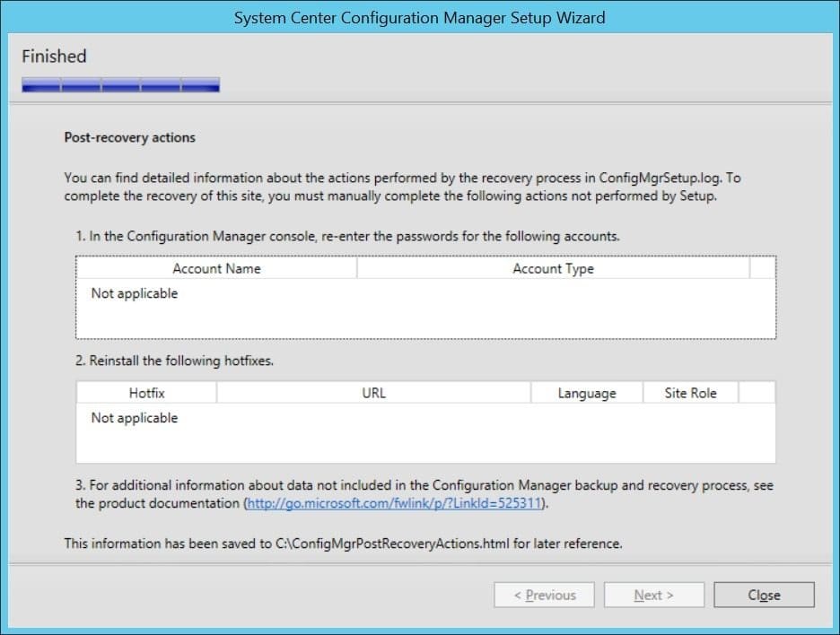Click the Account Name column header

(216, 268)
